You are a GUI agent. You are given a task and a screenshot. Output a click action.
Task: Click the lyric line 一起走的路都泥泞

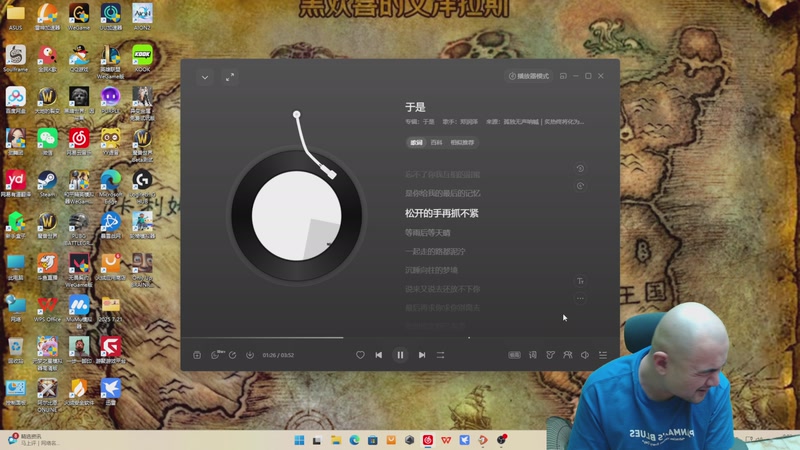[435, 252]
